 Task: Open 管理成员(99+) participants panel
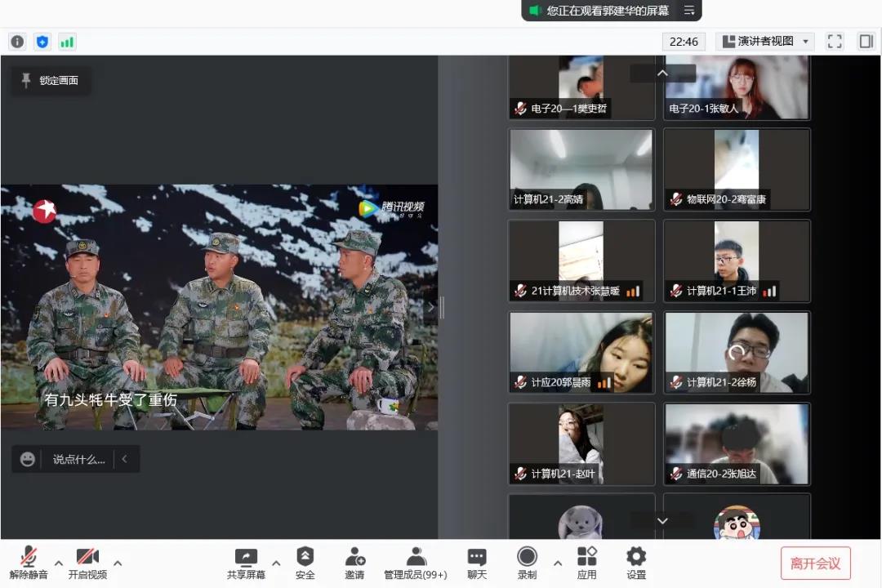[x=416, y=563]
